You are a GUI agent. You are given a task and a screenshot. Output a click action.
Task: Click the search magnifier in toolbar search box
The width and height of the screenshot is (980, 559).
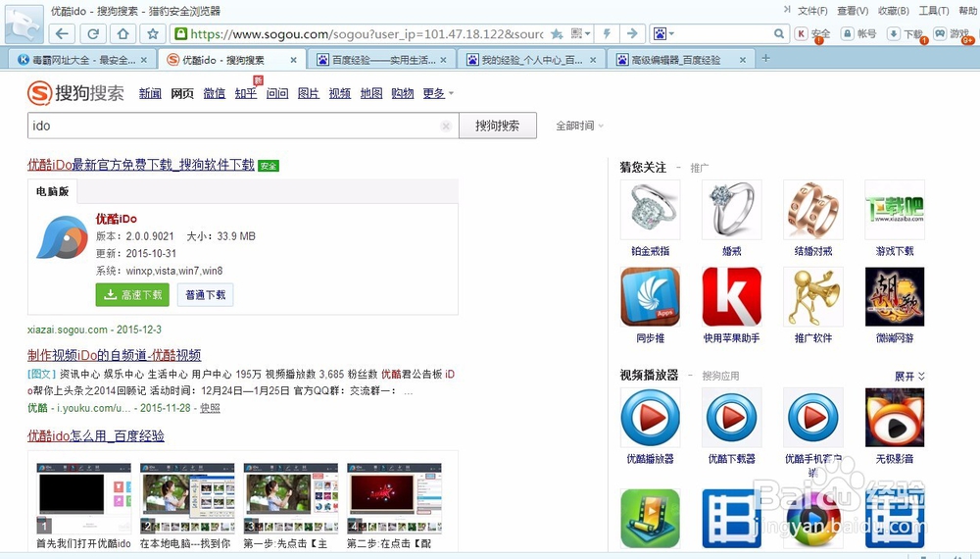[779, 33]
